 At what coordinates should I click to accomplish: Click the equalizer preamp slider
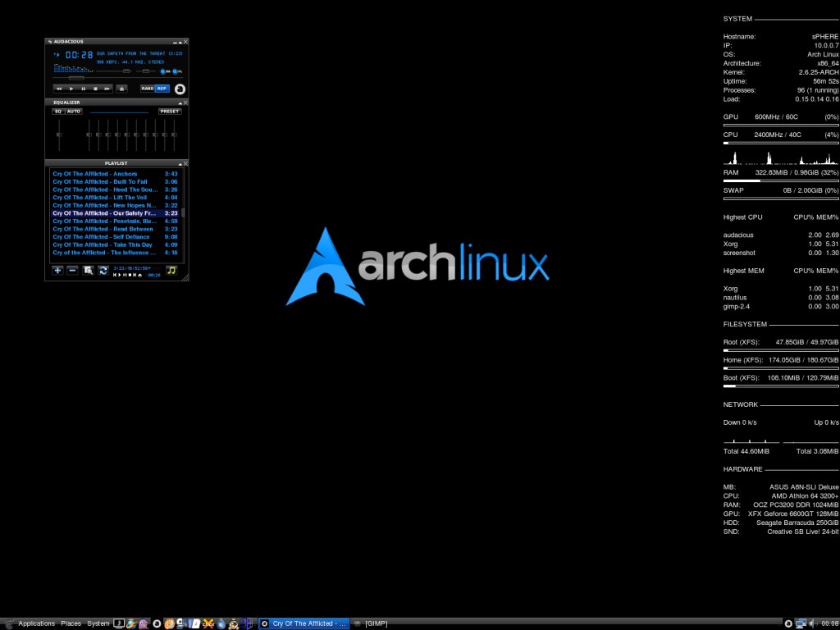click(59, 135)
